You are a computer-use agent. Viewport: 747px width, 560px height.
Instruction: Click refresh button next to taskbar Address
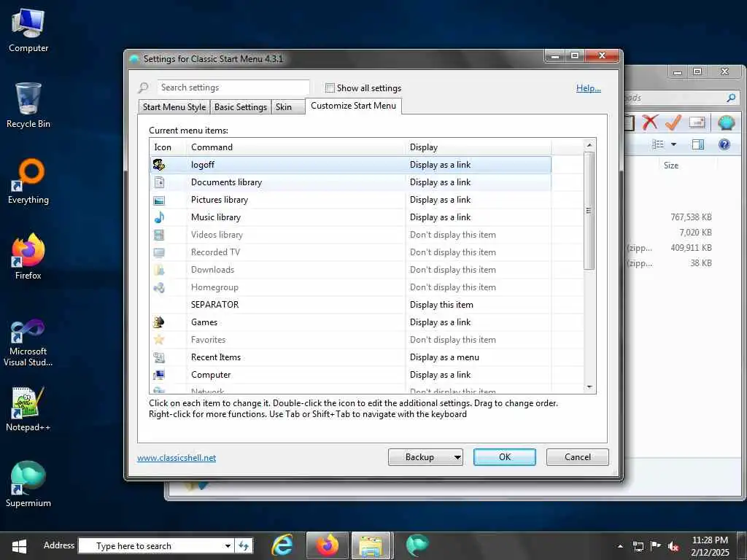244,545
